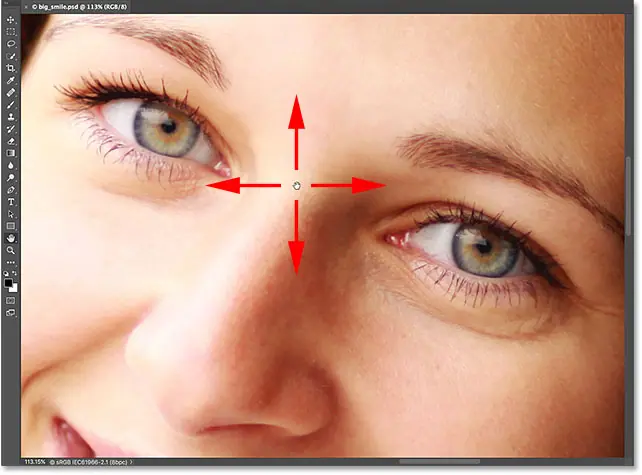Open the white background color swatch
642x475 pixels.
pos(14,288)
